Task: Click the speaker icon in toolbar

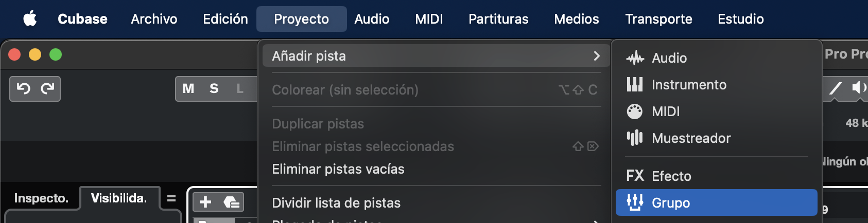Action: point(858,88)
